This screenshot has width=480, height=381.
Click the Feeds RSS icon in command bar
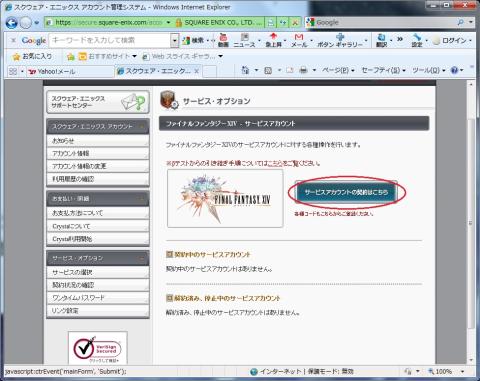click(x=268, y=70)
